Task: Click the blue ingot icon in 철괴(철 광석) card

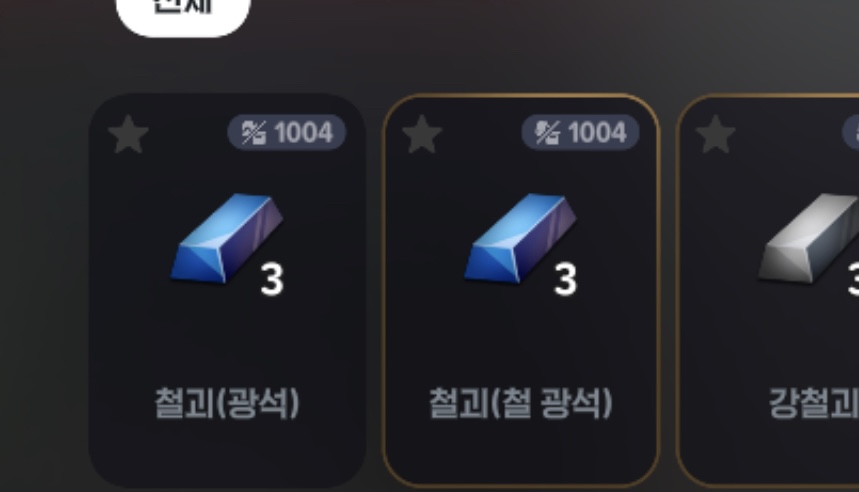Action: coord(520,238)
